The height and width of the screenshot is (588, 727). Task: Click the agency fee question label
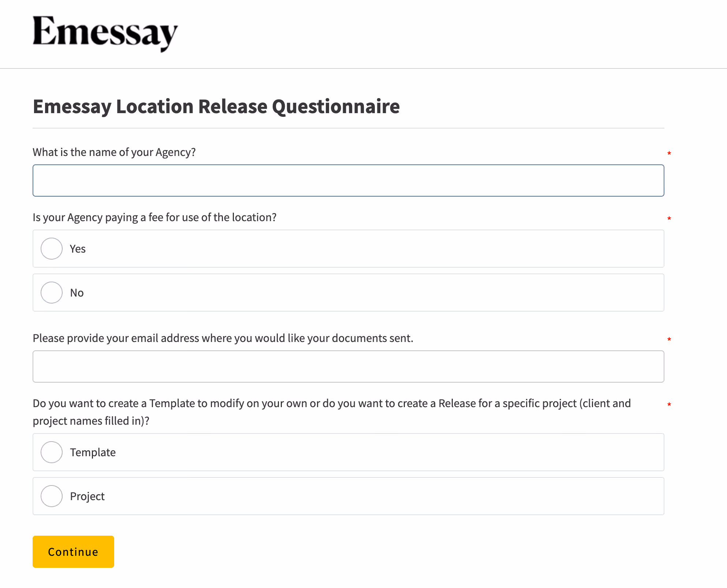point(154,217)
